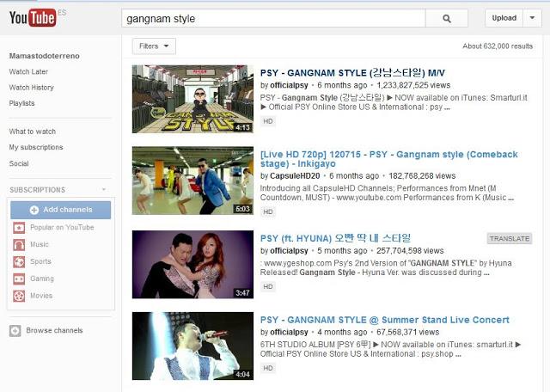The width and height of the screenshot is (550, 392).
Task: Click HD badge under PSY Gangnam Style M/V
Action: click(268, 121)
